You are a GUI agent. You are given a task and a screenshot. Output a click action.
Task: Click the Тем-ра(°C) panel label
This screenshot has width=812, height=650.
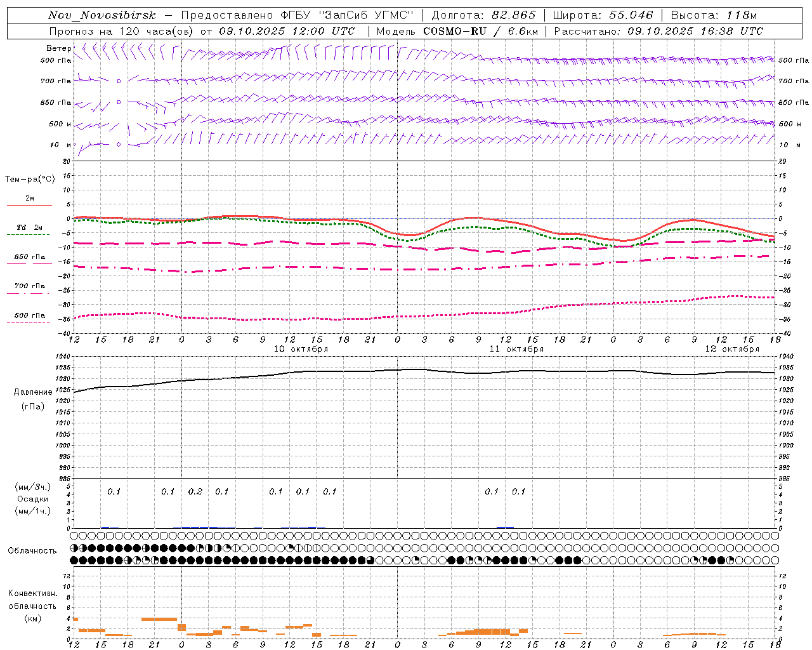click(x=30, y=180)
